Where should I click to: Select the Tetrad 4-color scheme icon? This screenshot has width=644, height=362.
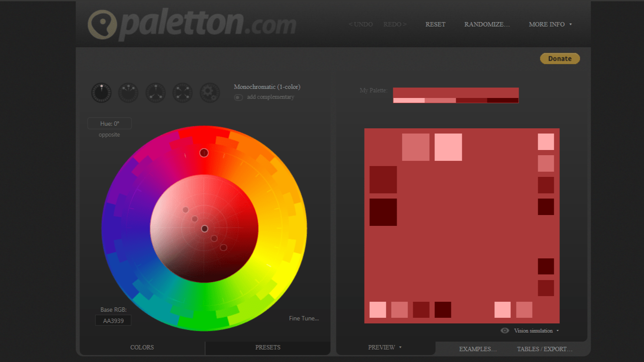point(183,92)
